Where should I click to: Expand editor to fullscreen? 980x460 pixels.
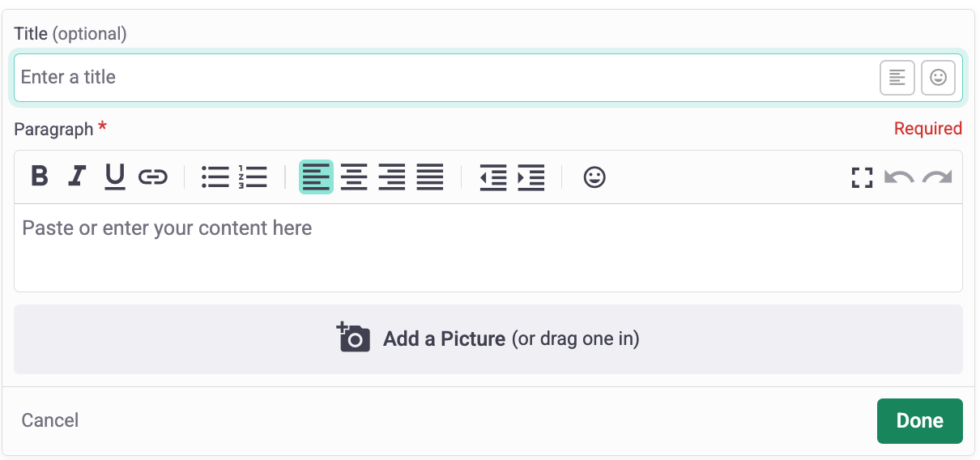pos(862,177)
